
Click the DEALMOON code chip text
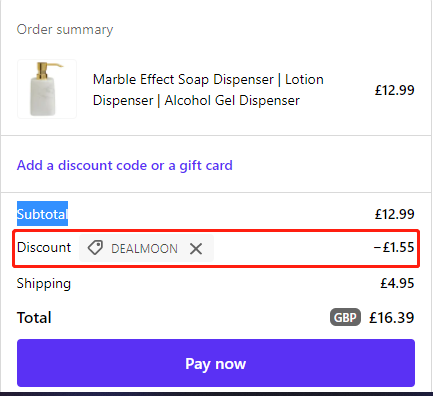tap(144, 249)
